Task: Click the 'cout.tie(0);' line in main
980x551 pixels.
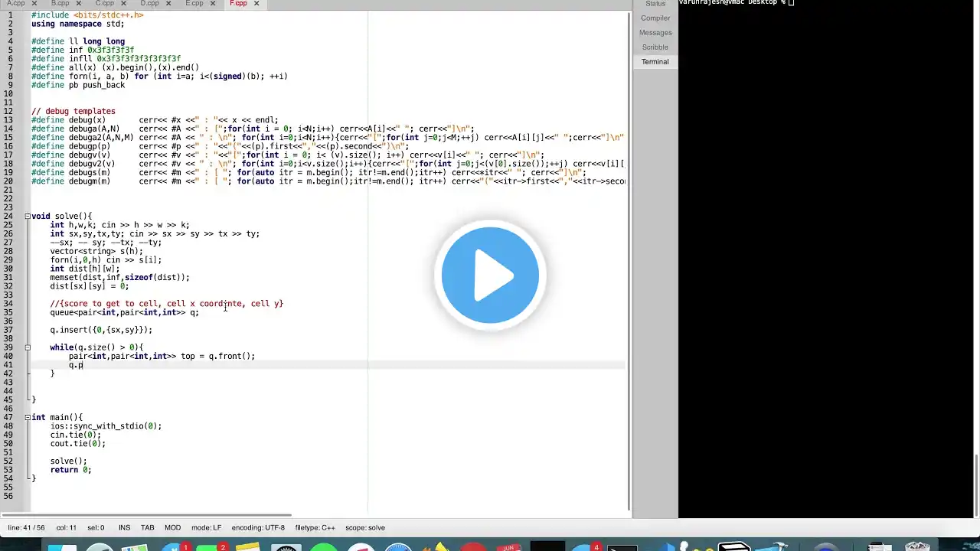Action: (78, 443)
